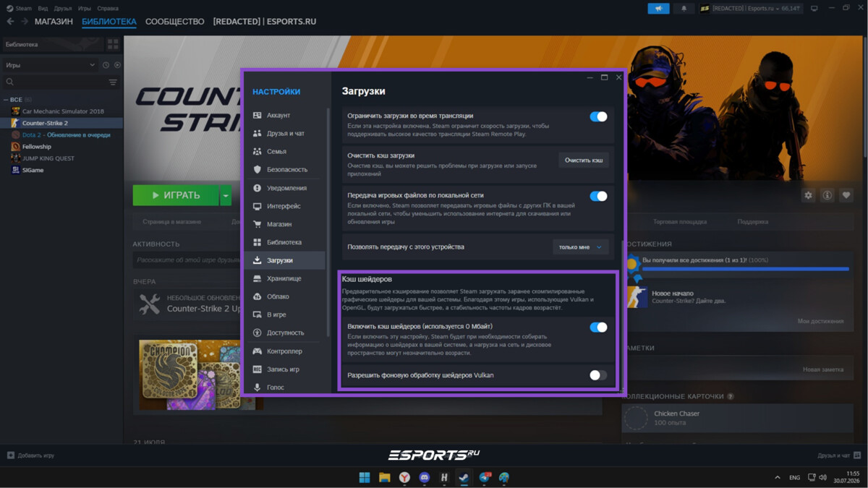This screenshot has width=868, height=488.
Task: Open Запись игр settings section
Action: click(x=285, y=369)
